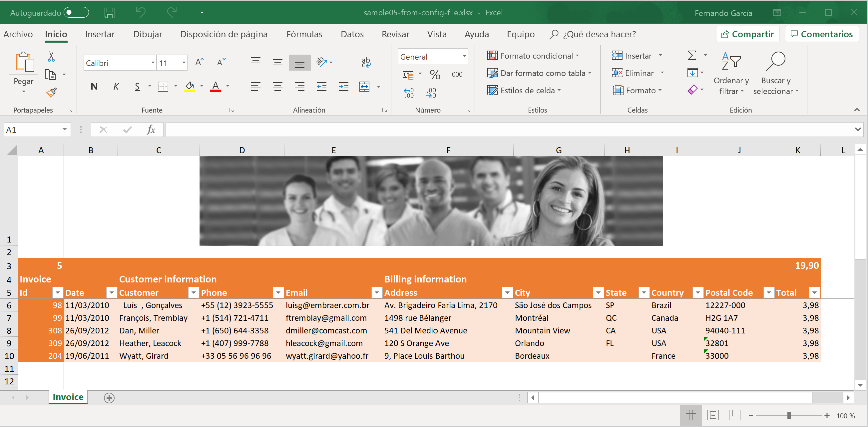This screenshot has width=868, height=427.
Task: Switch to the Insertar tab
Action: [100, 34]
